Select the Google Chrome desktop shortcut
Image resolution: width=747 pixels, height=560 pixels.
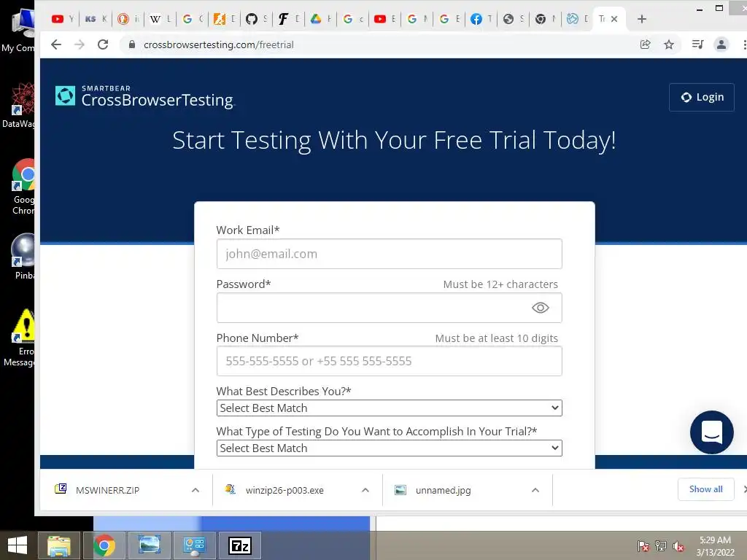[23, 187]
